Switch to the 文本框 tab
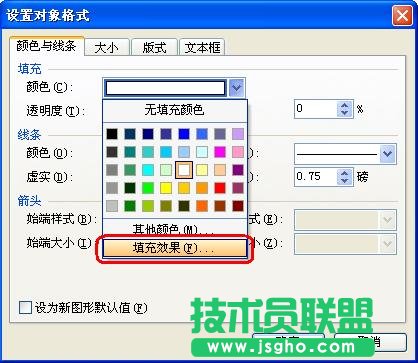 tap(202, 47)
